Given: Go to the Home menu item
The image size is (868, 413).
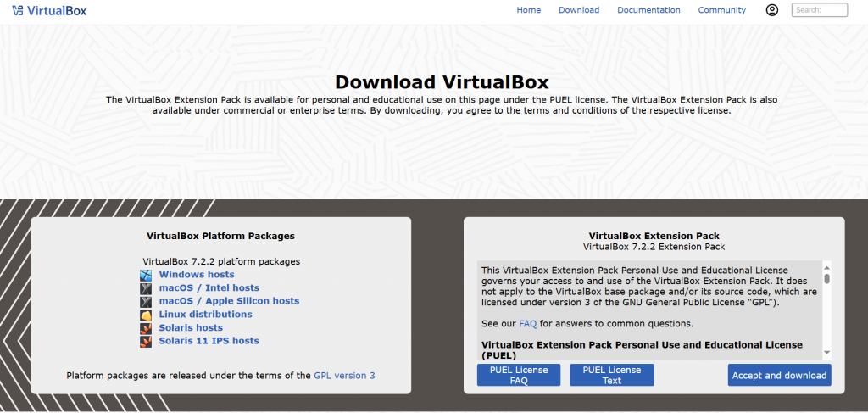Looking at the screenshot, I should 529,10.
